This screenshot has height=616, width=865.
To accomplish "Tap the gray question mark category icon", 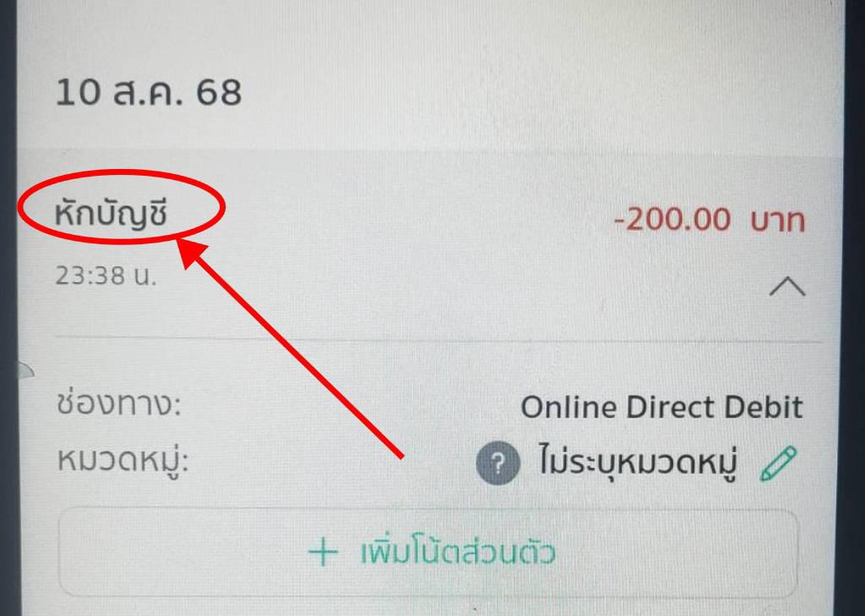I will click(x=498, y=463).
